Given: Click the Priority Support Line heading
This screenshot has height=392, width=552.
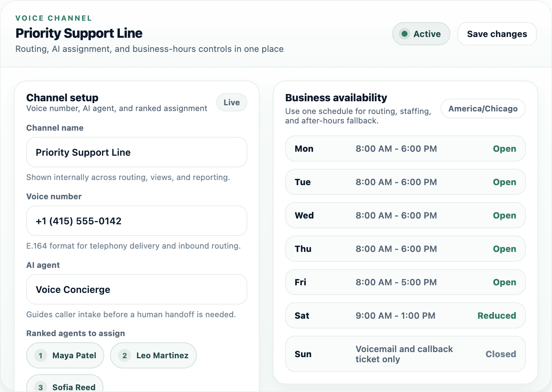Looking at the screenshot, I should (79, 33).
